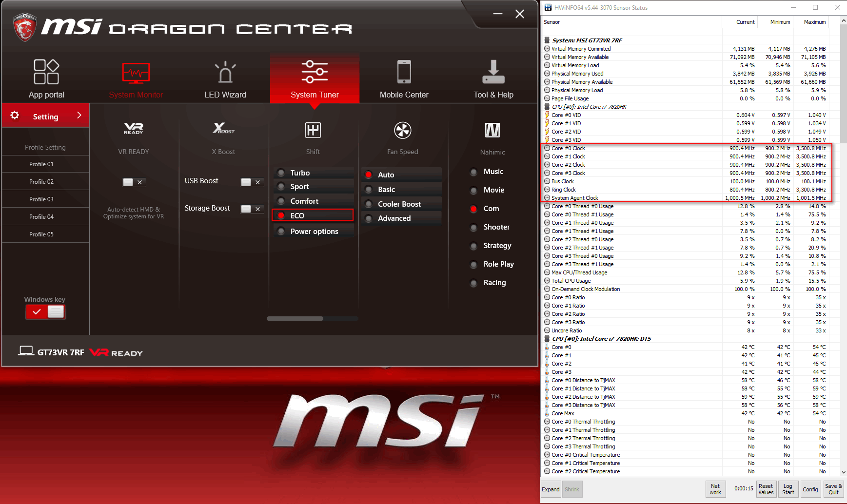Screen dimensions: 847x504
Task: Open Tool & Help download icon
Action: (493, 72)
